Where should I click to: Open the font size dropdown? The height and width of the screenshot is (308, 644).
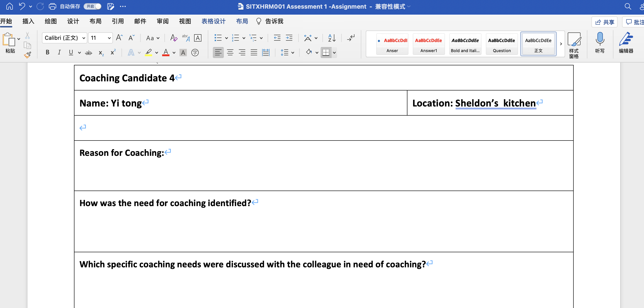point(109,38)
